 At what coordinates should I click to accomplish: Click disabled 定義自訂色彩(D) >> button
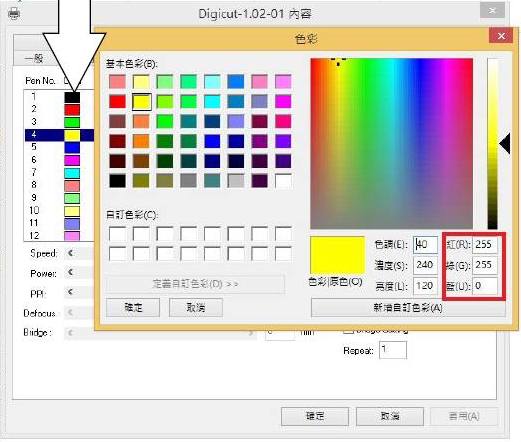(x=195, y=284)
